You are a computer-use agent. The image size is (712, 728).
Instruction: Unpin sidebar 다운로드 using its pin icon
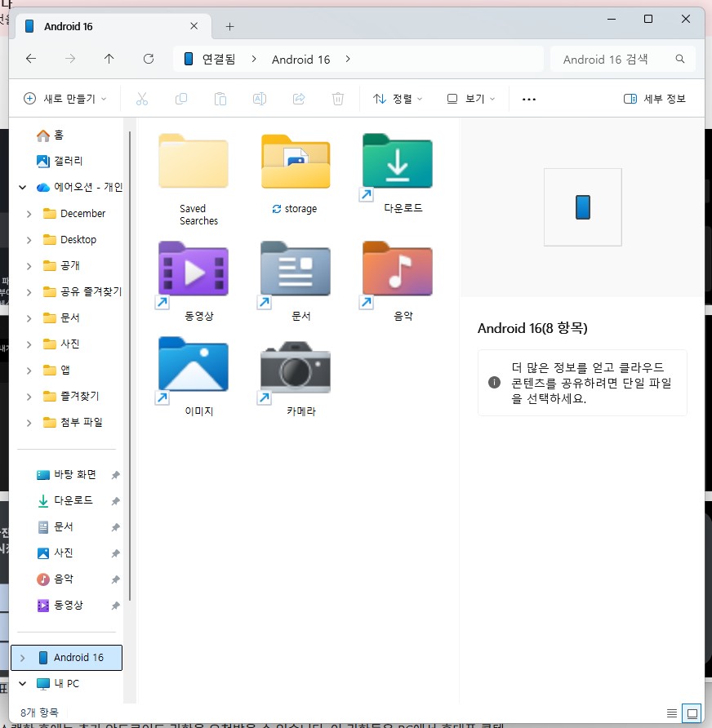pyautogui.click(x=116, y=501)
